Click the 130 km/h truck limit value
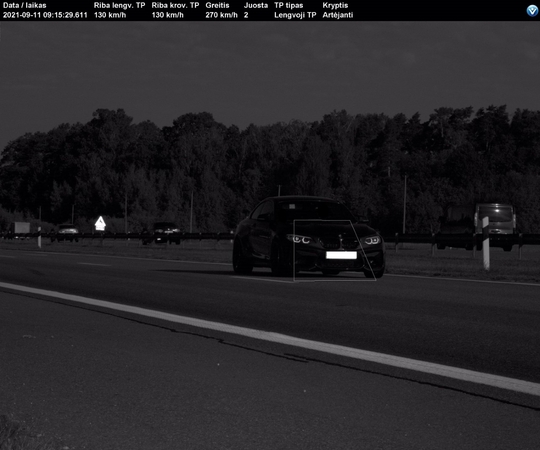The height and width of the screenshot is (450, 540). coord(167,15)
